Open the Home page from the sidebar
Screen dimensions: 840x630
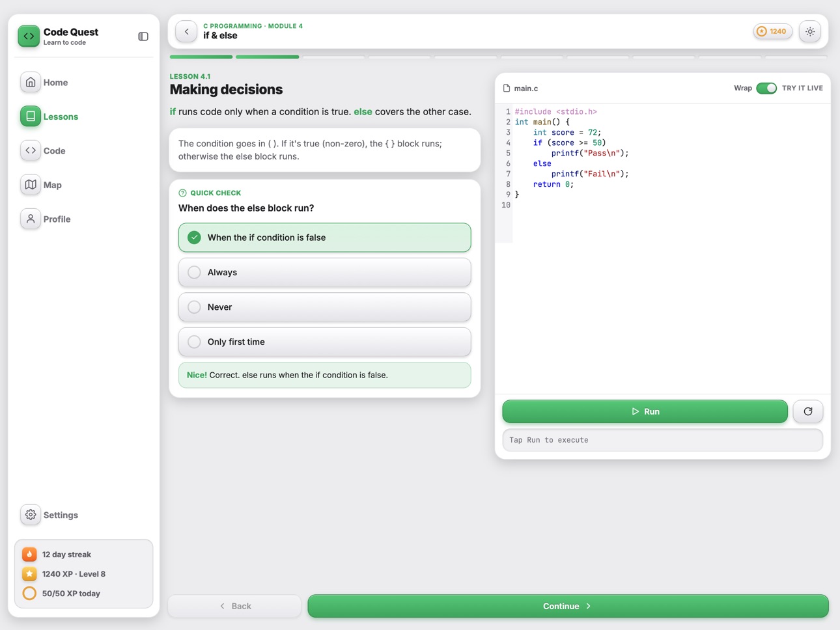83,83
